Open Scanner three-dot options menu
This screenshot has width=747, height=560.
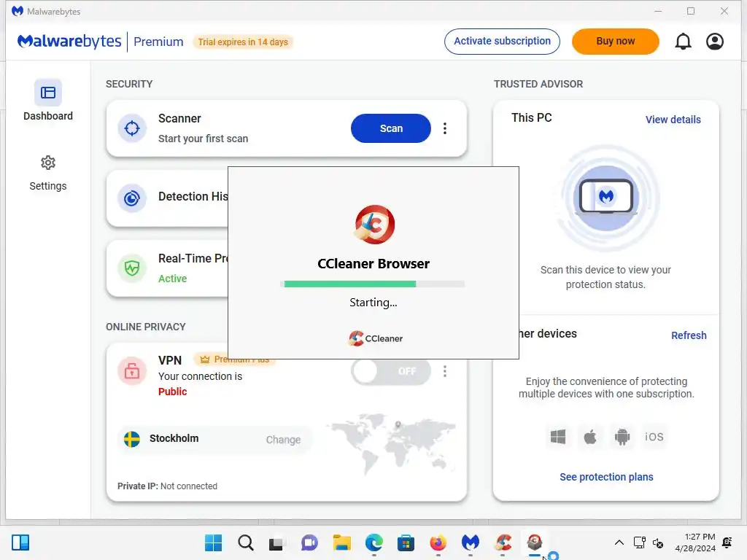pyautogui.click(x=445, y=128)
